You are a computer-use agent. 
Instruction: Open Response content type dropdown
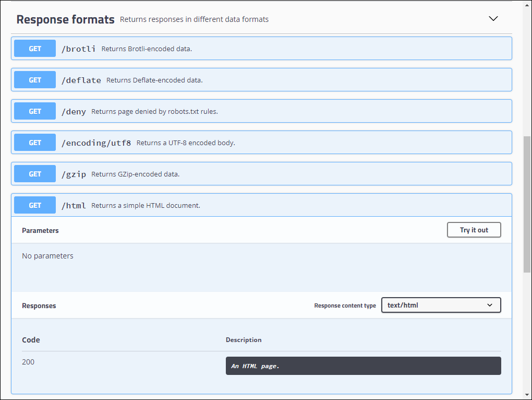[441, 305]
